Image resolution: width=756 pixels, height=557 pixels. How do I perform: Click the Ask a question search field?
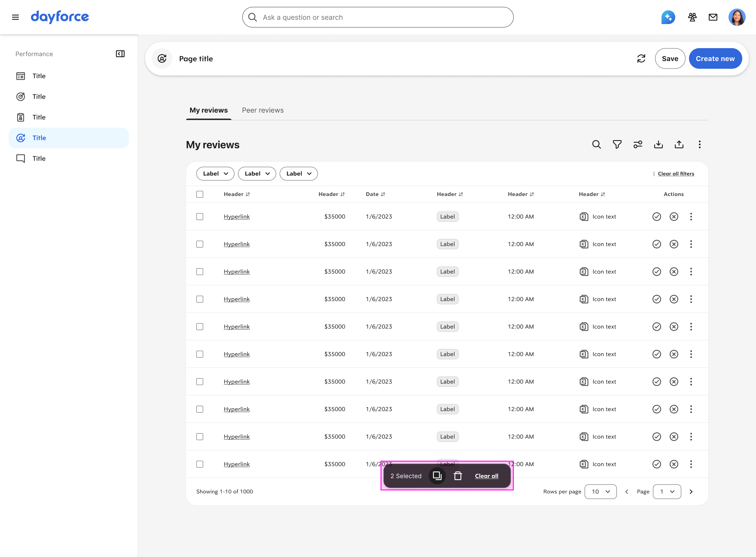pyautogui.click(x=377, y=17)
